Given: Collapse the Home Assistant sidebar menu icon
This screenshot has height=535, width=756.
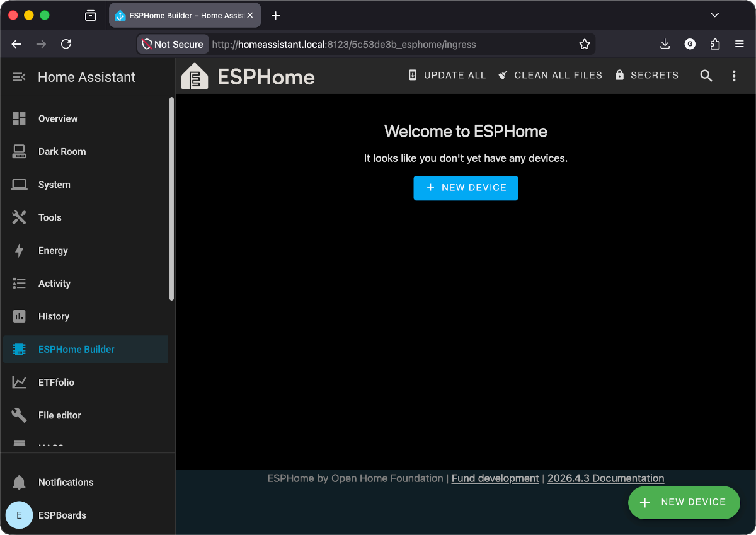Looking at the screenshot, I should (x=19, y=77).
